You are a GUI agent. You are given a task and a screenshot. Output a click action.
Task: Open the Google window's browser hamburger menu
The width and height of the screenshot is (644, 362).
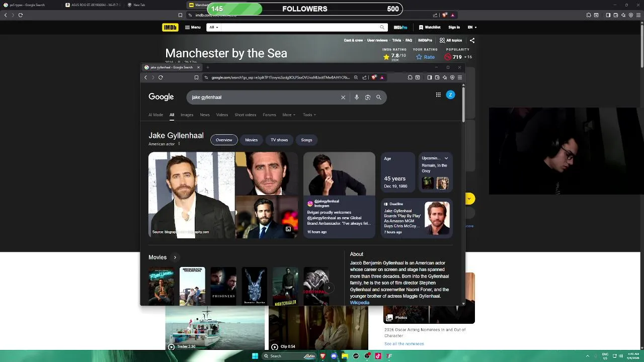coord(459,77)
